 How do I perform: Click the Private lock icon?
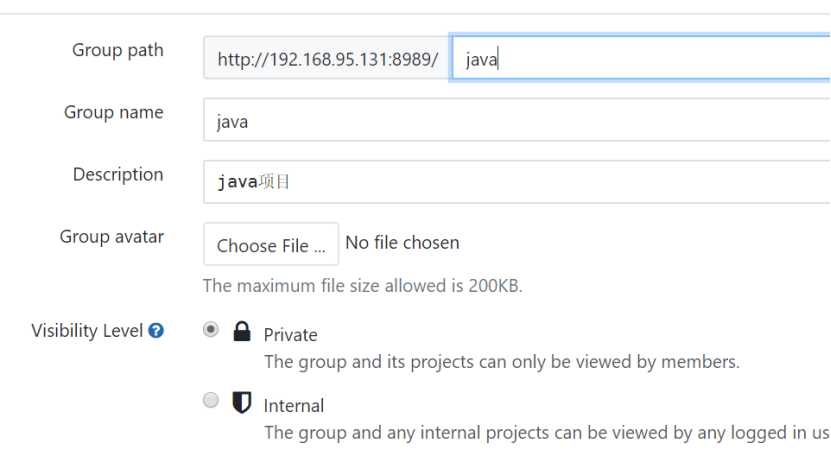(x=242, y=331)
